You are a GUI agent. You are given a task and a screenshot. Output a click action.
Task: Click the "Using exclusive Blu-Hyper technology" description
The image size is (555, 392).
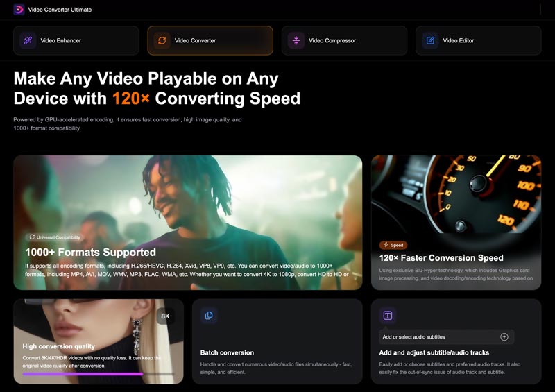tap(456, 274)
